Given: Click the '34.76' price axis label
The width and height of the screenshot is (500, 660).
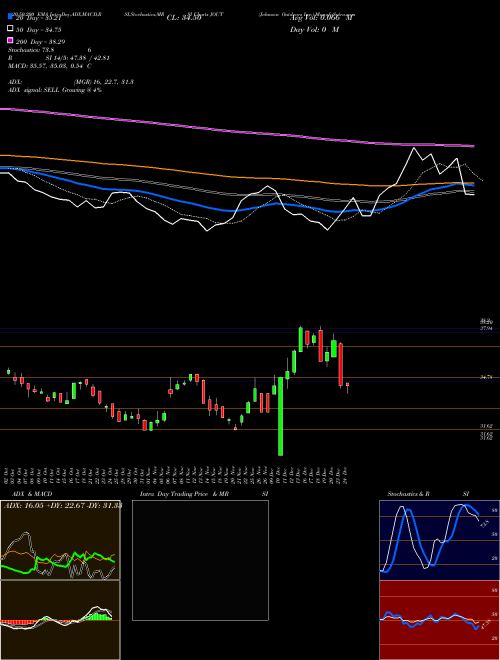Looking at the screenshot, I should pos(486,378).
